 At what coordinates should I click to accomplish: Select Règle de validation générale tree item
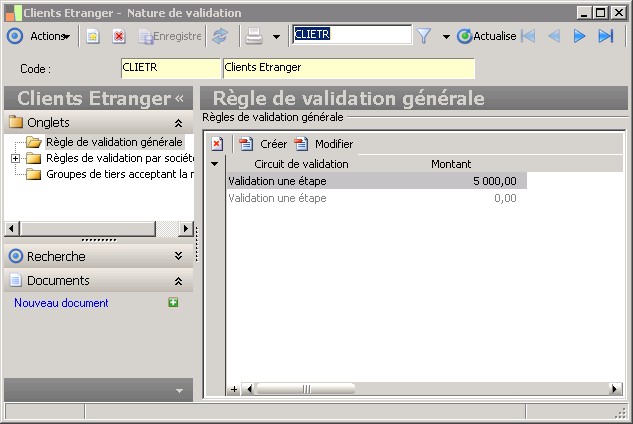coord(114,142)
